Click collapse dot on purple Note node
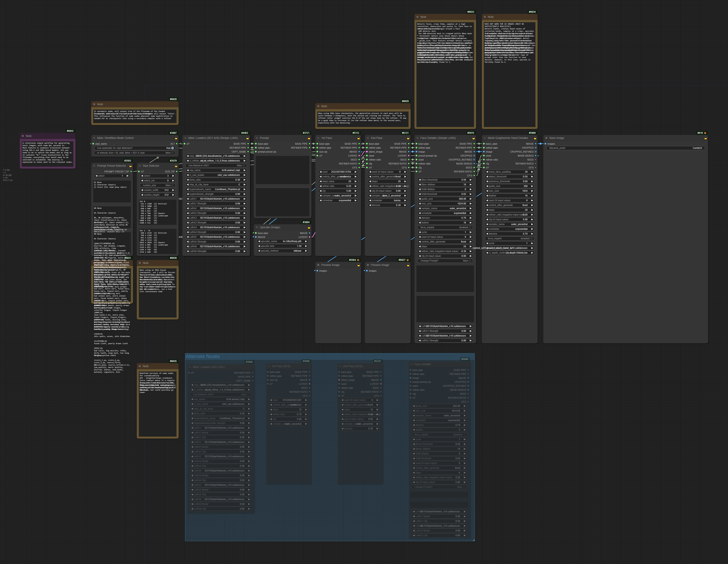Viewport: 728px width, 564px height. pos(23,136)
